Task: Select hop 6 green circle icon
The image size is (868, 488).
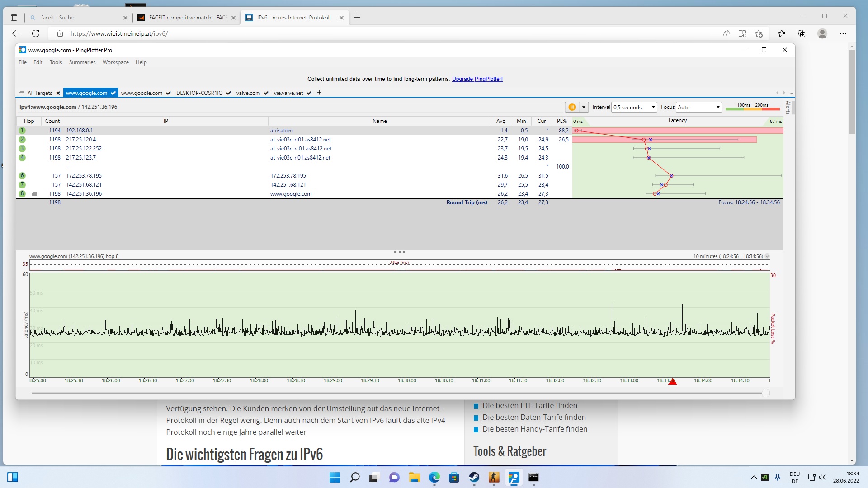Action: click(22, 176)
